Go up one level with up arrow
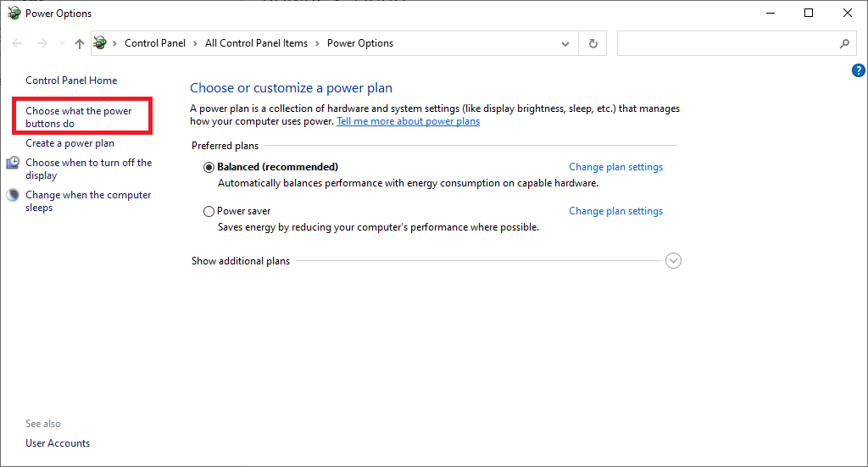The width and height of the screenshot is (868, 467). click(80, 43)
